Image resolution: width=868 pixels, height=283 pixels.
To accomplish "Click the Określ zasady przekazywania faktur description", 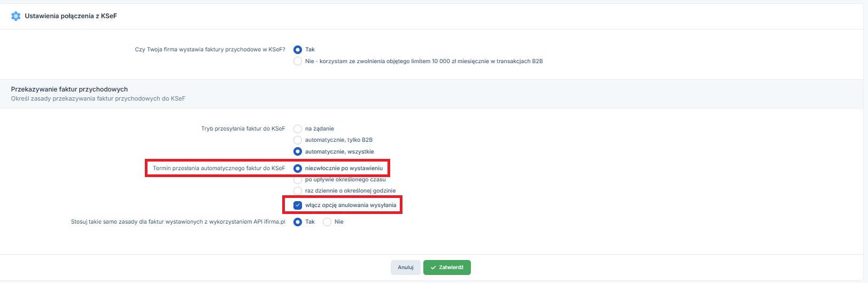I will [98, 98].
